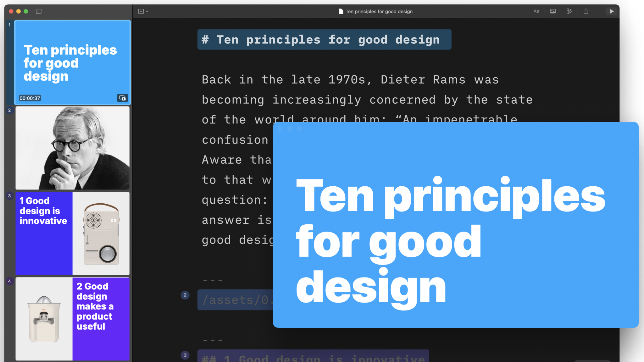Viewport: 644px width, 362px height.
Task: Click the slide 3 marker in editor
Action: click(x=185, y=355)
